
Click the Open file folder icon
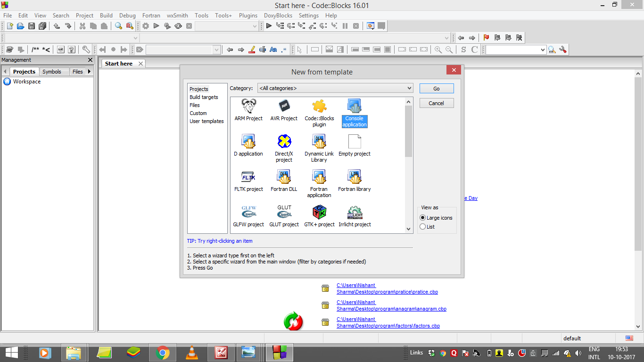[20, 26]
